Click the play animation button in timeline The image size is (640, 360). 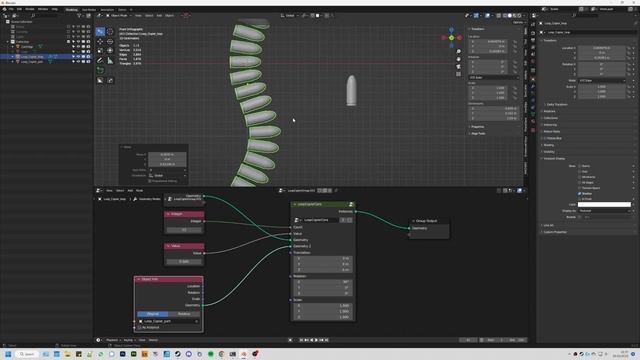[316, 340]
